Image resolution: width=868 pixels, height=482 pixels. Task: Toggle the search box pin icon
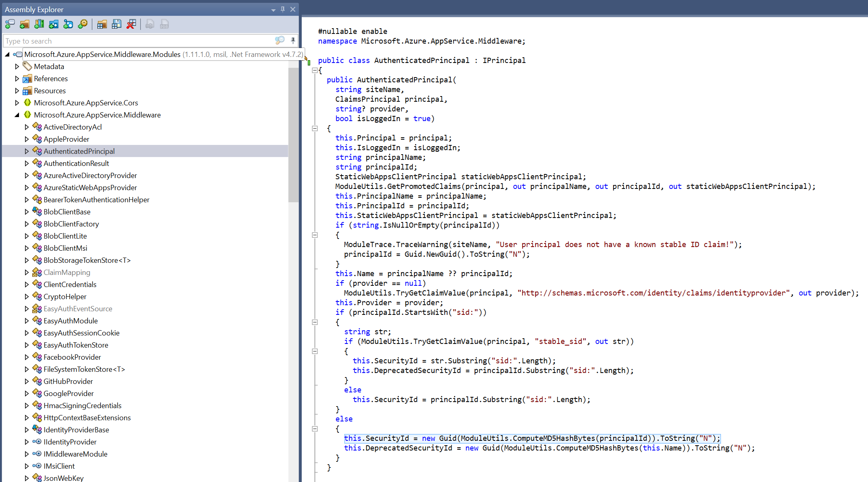(293, 40)
